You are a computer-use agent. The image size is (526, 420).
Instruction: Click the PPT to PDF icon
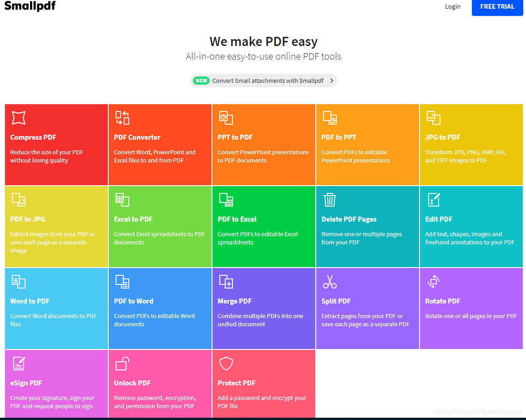[226, 118]
